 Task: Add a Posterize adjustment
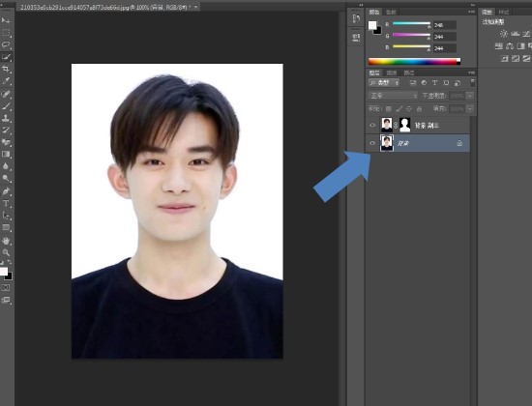516,59
